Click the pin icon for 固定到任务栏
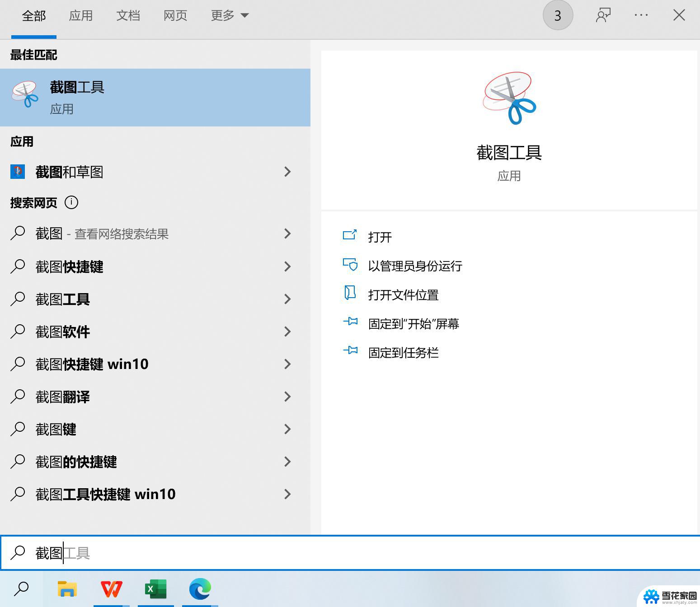This screenshot has height=607, width=700. coord(350,350)
